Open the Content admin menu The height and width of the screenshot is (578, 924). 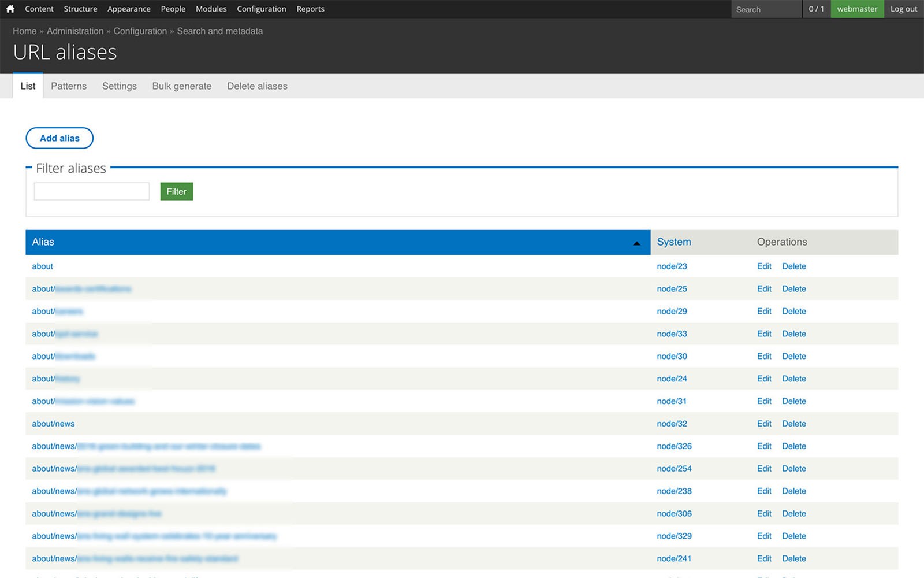(39, 9)
